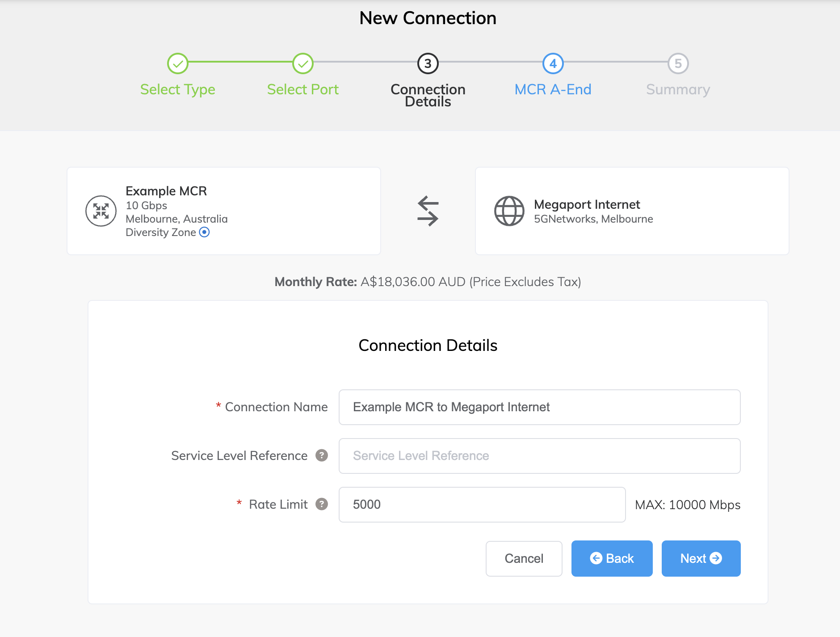Screen dimensions: 840x637
Task: Click the 'Service Level Reference' field label
Action: 239,456
